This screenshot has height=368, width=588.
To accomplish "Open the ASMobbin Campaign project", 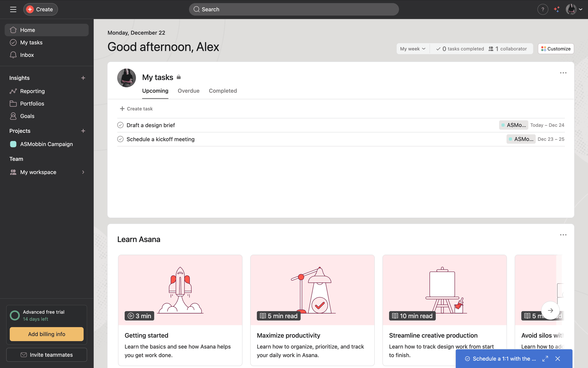I will coord(47,144).
